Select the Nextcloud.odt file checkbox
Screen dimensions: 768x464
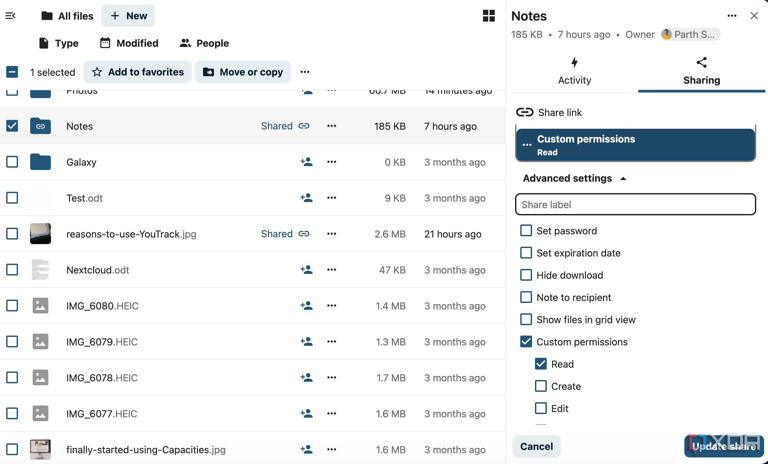12,269
